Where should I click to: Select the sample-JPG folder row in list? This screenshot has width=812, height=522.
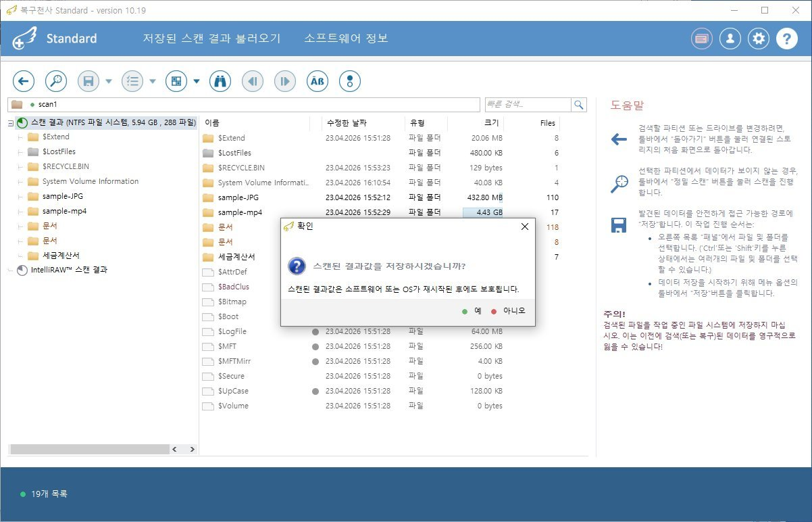click(x=382, y=197)
